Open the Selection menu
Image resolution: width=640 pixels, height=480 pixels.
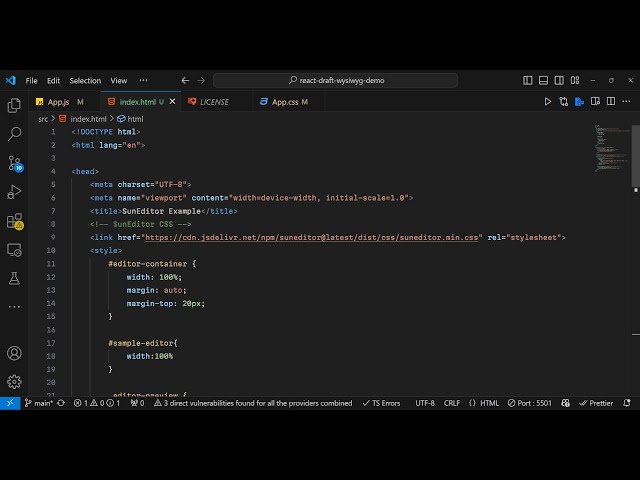tap(85, 80)
